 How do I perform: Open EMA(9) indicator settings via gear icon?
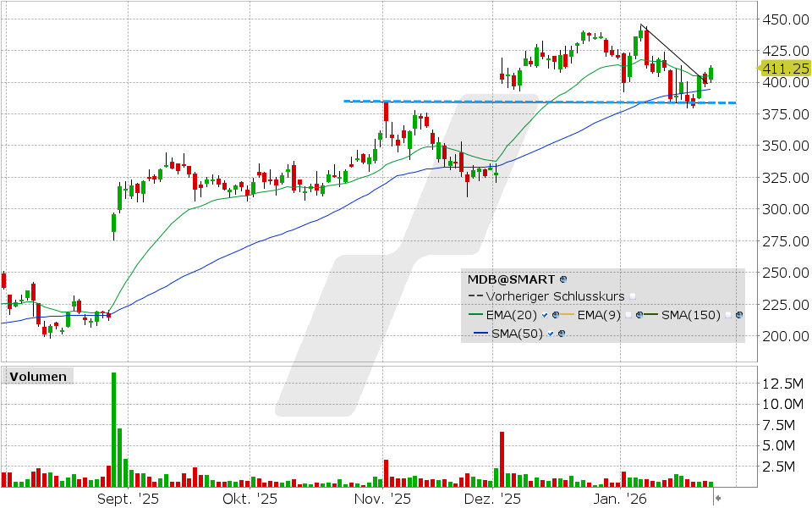point(639,314)
